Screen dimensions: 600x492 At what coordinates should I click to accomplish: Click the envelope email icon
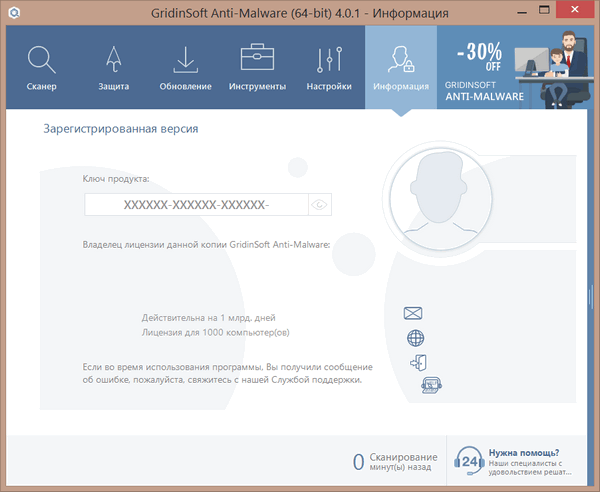point(413,313)
